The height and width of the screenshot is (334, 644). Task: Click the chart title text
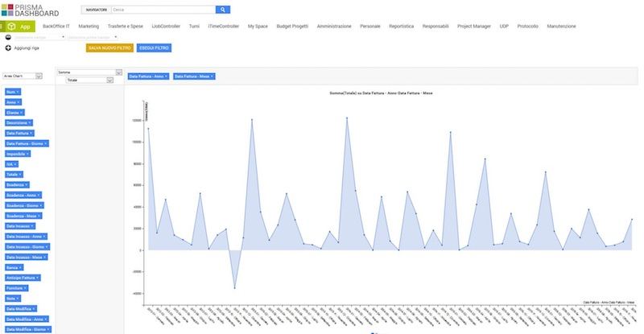[381, 93]
